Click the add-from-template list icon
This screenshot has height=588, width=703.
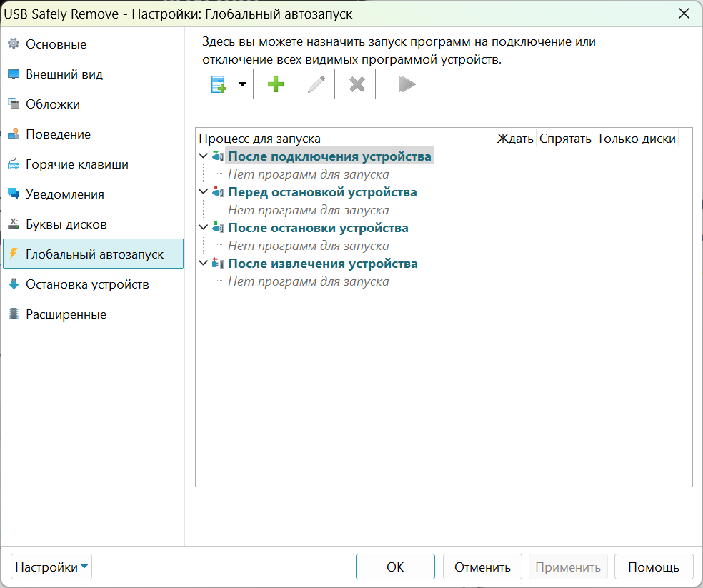click(x=219, y=84)
